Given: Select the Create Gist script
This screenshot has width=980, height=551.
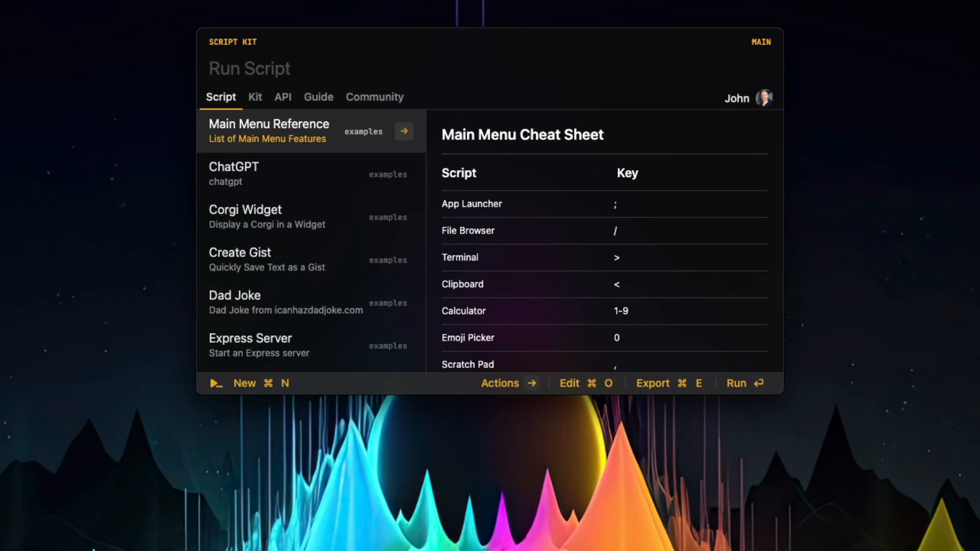Looking at the screenshot, I should [x=311, y=260].
